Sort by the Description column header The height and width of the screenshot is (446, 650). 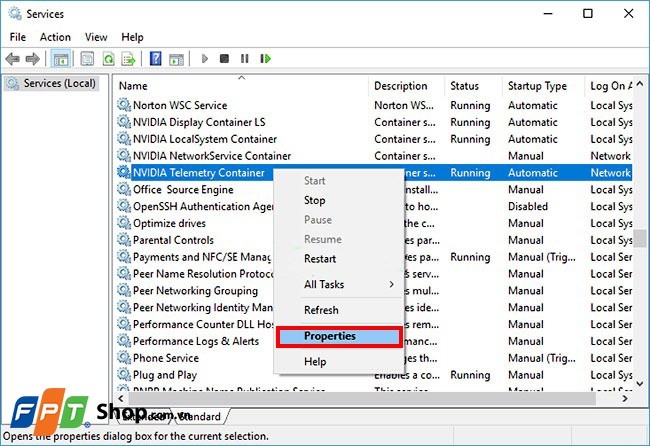tap(406, 86)
